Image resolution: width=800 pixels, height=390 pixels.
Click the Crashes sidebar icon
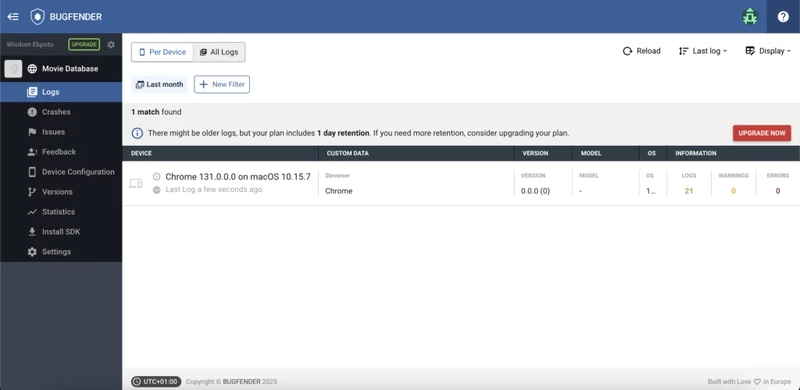(32, 112)
